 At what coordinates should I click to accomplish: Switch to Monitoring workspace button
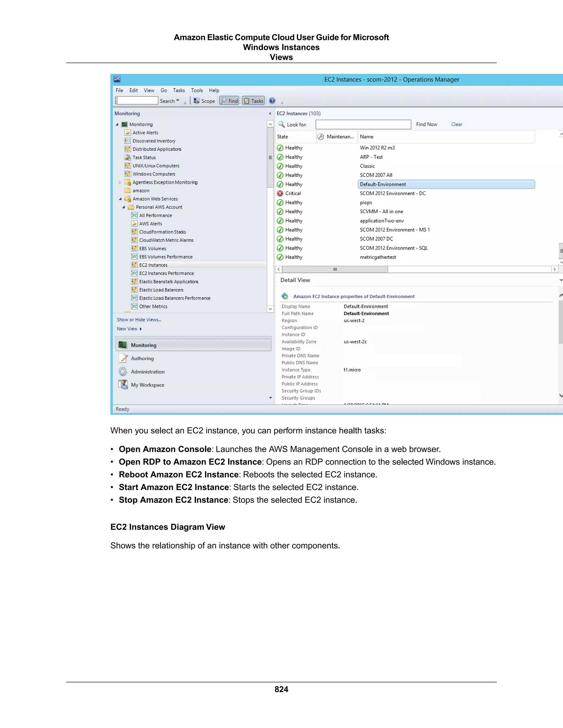click(x=194, y=345)
